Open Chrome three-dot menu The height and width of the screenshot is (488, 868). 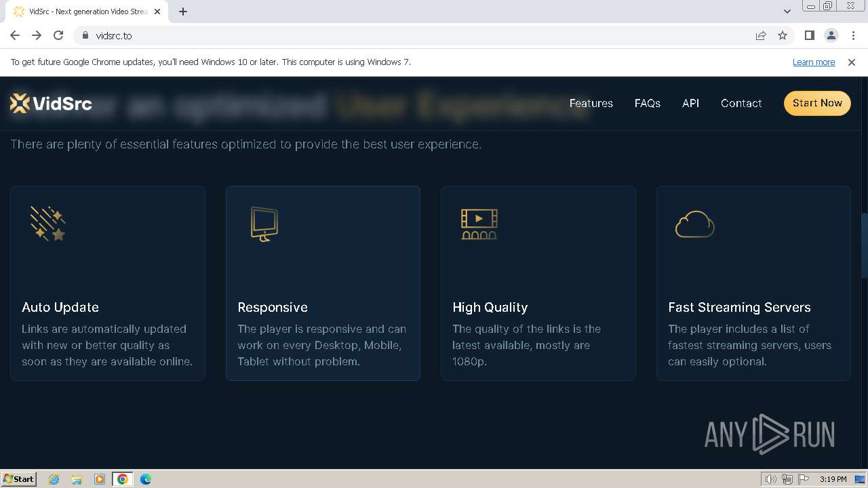tap(852, 35)
